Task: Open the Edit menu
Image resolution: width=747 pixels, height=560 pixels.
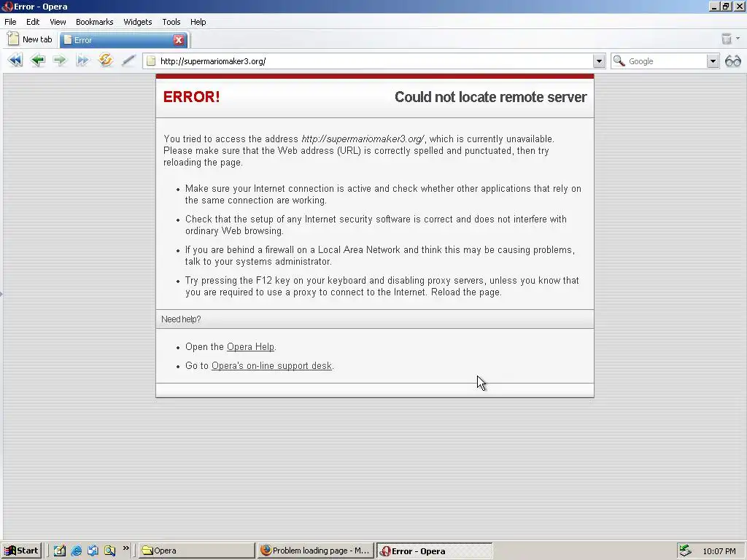Action: (x=33, y=22)
